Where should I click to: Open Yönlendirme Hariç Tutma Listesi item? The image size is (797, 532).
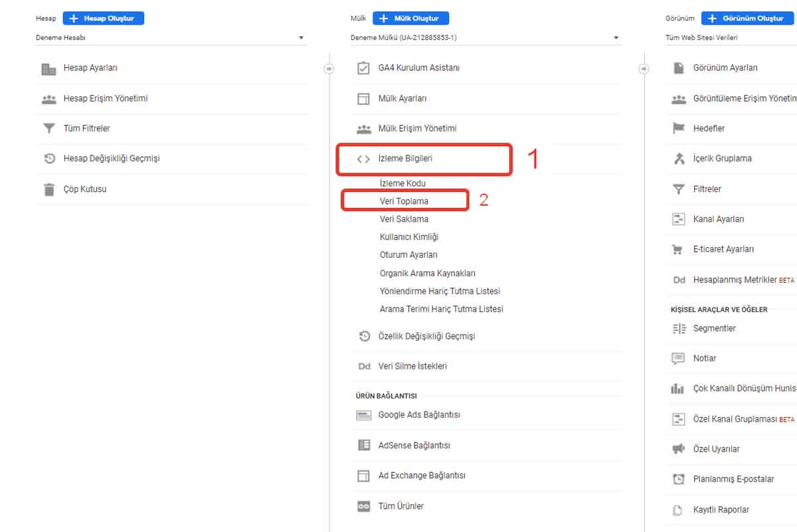coord(440,291)
